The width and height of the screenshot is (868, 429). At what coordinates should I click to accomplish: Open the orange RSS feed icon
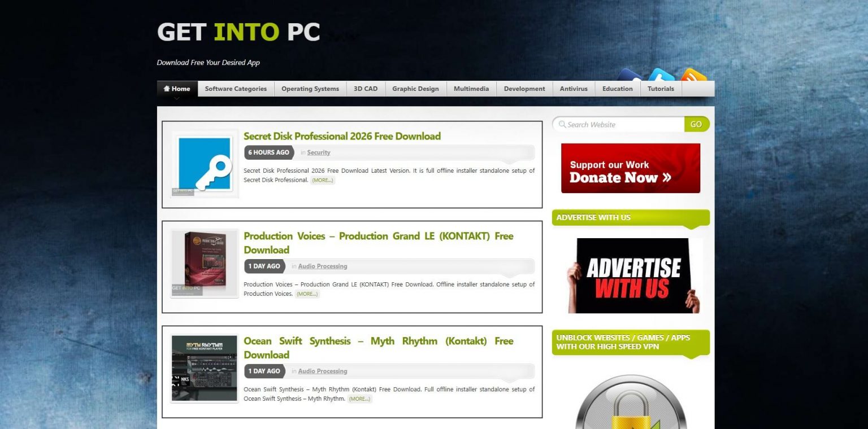[693, 75]
